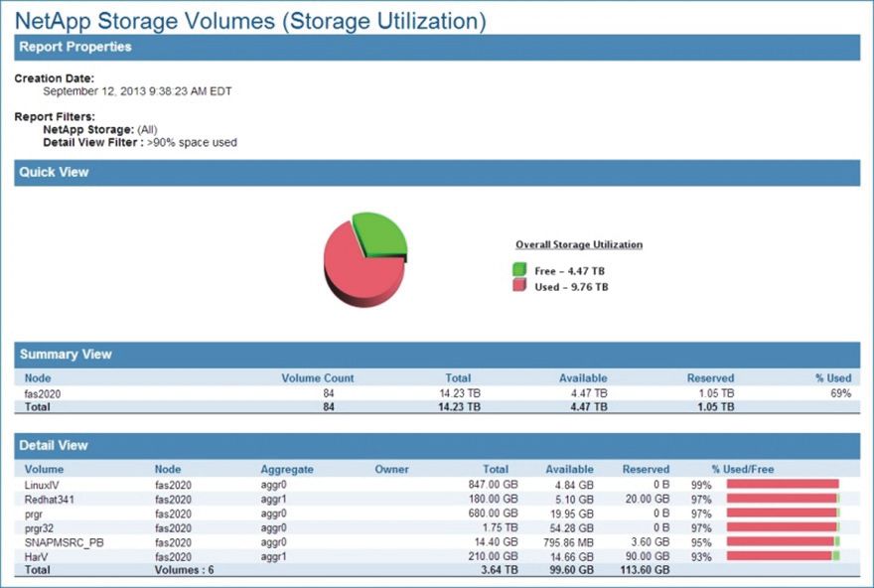Click the 99.60 GB available total
Screen dimensions: 874x588
point(570,570)
